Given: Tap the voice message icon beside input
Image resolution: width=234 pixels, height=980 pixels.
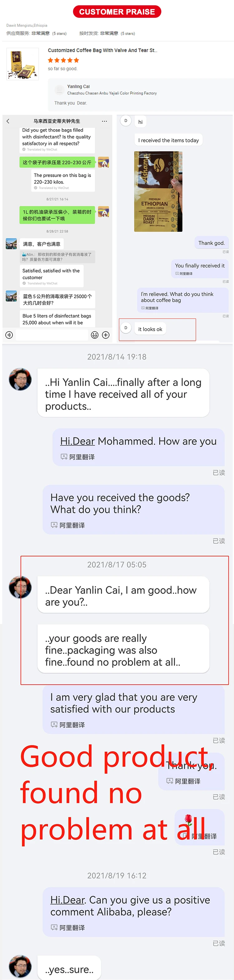Looking at the screenshot, I should pyautogui.click(x=9, y=335).
